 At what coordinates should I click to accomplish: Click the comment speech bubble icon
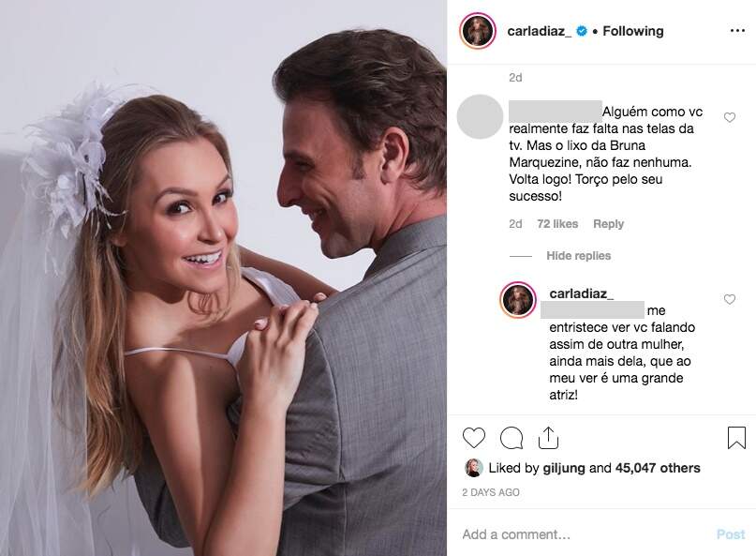pyautogui.click(x=511, y=438)
